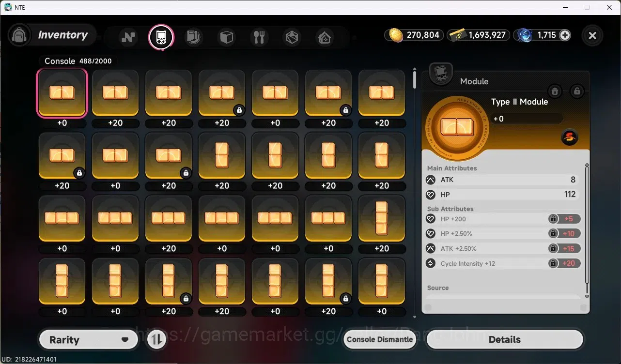
Task: Select the pink-highlighted Type II module tile
Action: click(62, 93)
